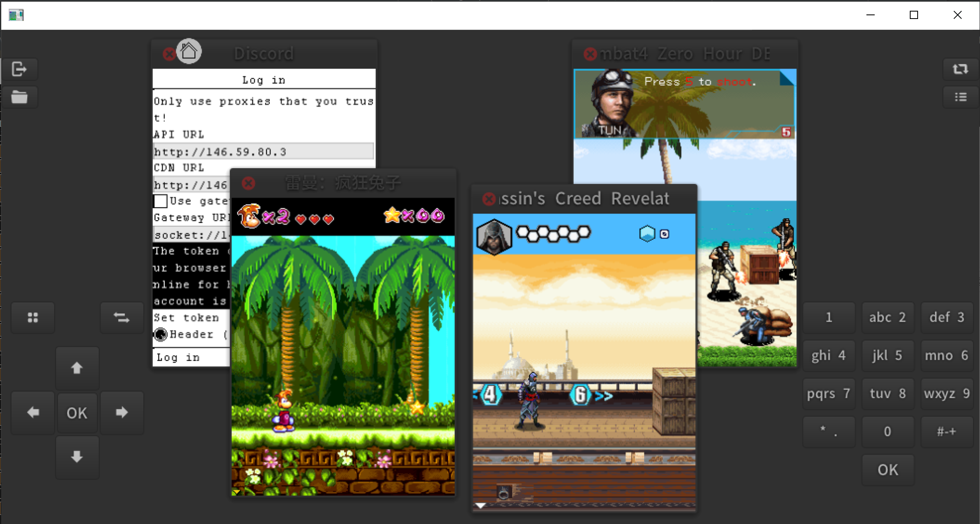Click the exit icon in left sidebar
The height and width of the screenshot is (524, 980).
coord(19,69)
